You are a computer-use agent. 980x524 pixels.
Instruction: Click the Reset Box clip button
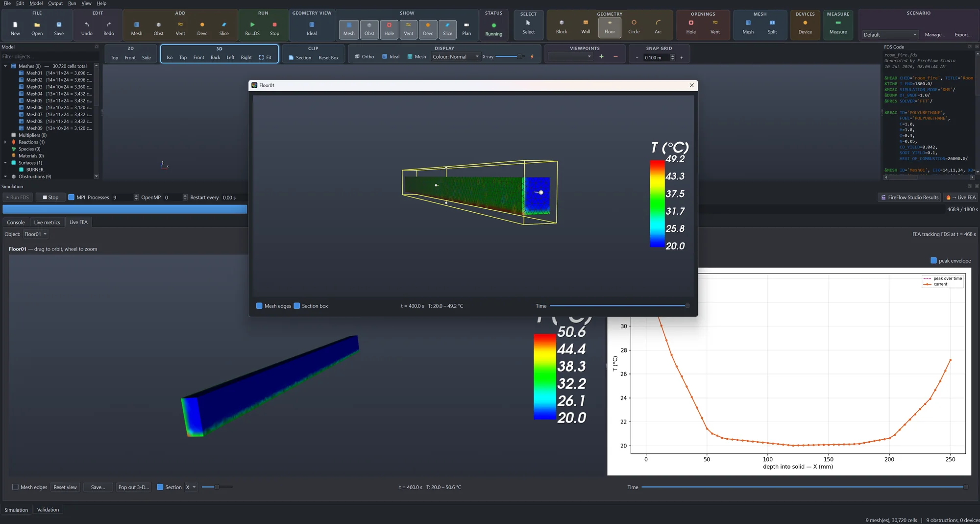(x=328, y=58)
